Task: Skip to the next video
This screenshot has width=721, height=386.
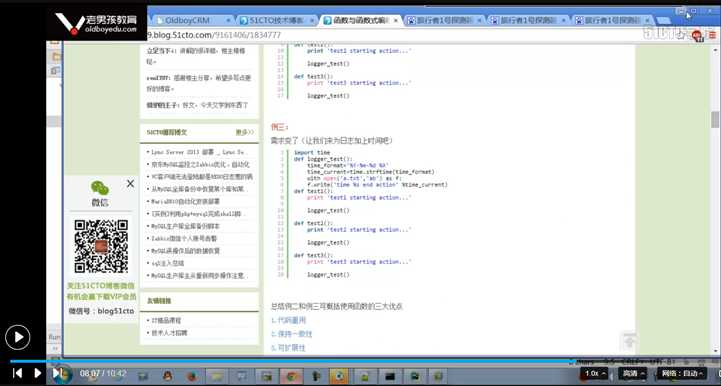Action: click(56, 373)
